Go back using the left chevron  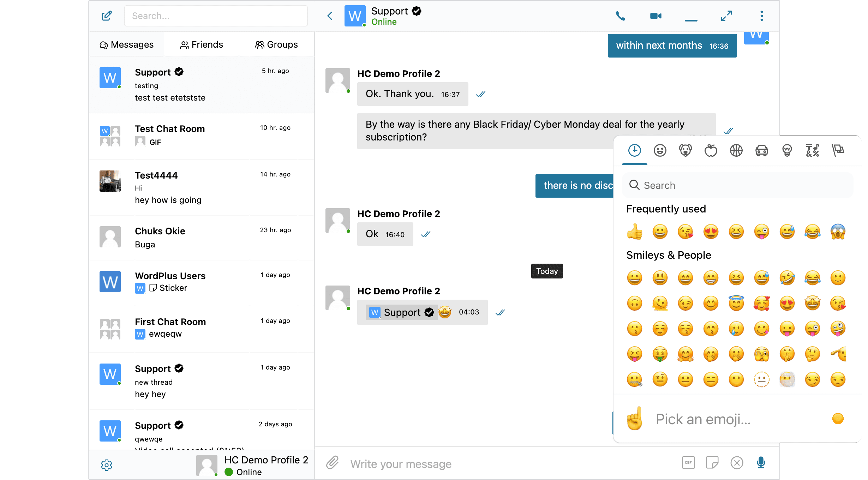click(x=330, y=16)
